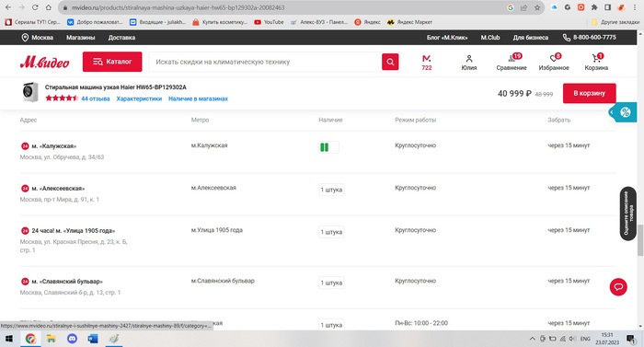Reload the page with the refresh icon
Image resolution: width=644 pixels, height=347 pixels.
(x=35, y=7)
